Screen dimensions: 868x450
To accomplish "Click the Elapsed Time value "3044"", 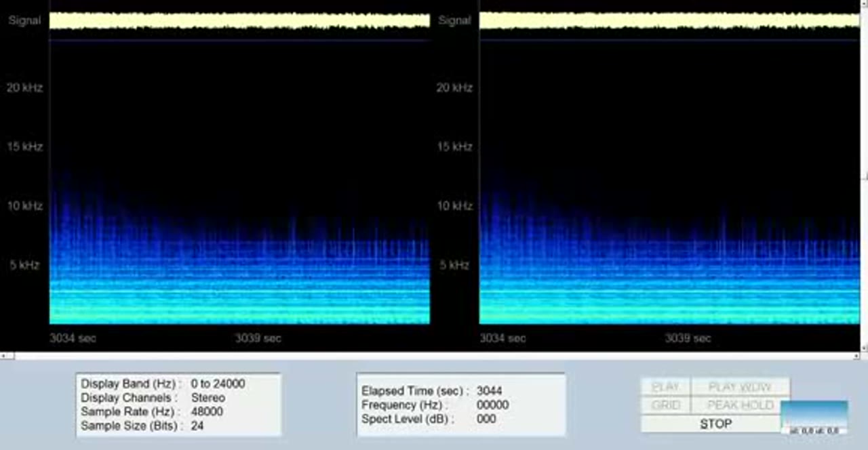I will click(489, 391).
